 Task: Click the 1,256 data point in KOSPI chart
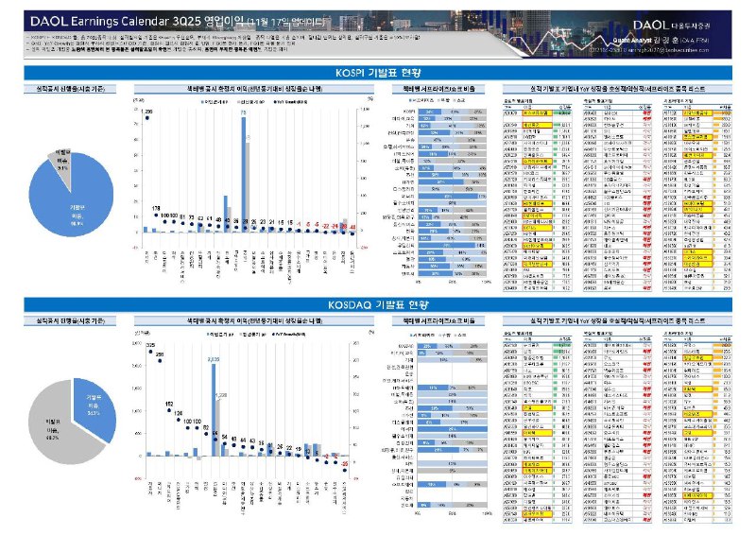146,117
